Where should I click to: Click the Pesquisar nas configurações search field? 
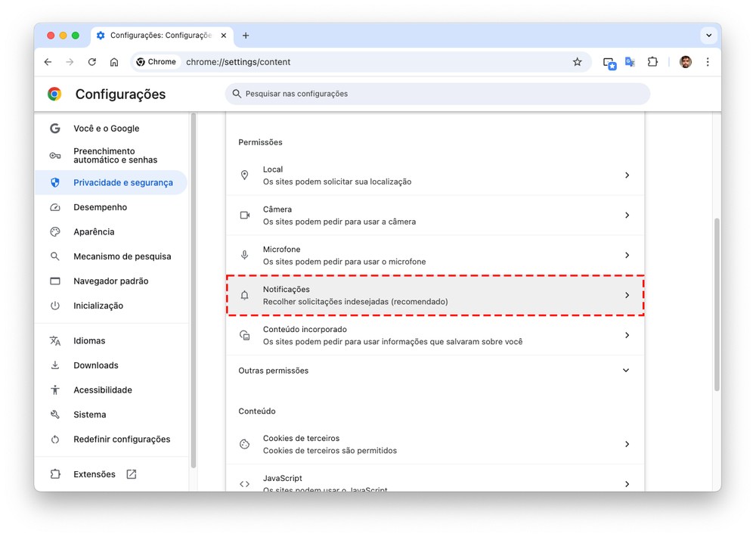437,94
